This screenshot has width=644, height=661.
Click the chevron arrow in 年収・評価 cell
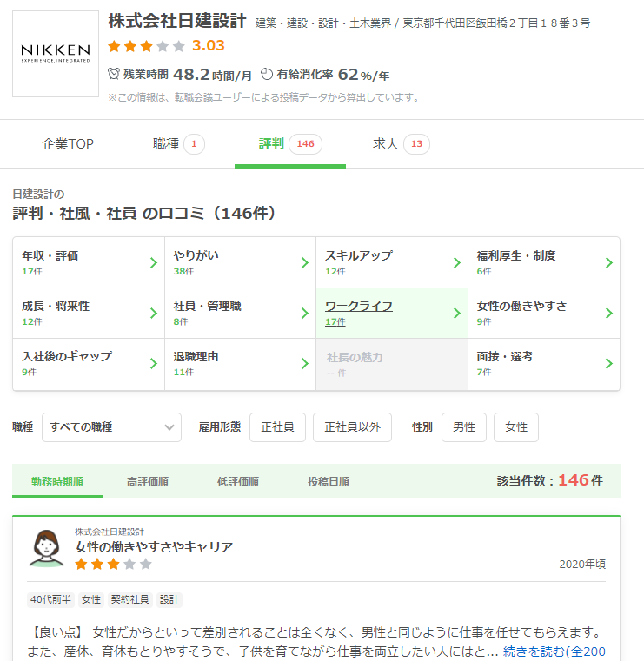point(154,262)
